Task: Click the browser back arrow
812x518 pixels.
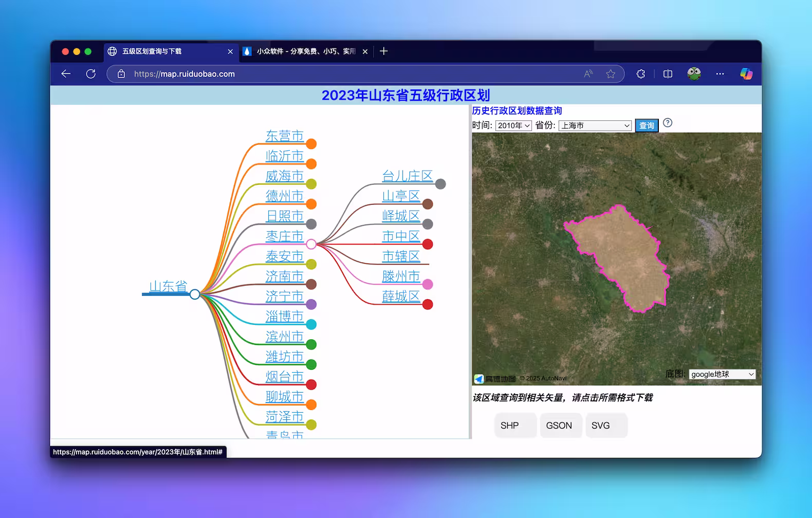Action: (x=66, y=74)
